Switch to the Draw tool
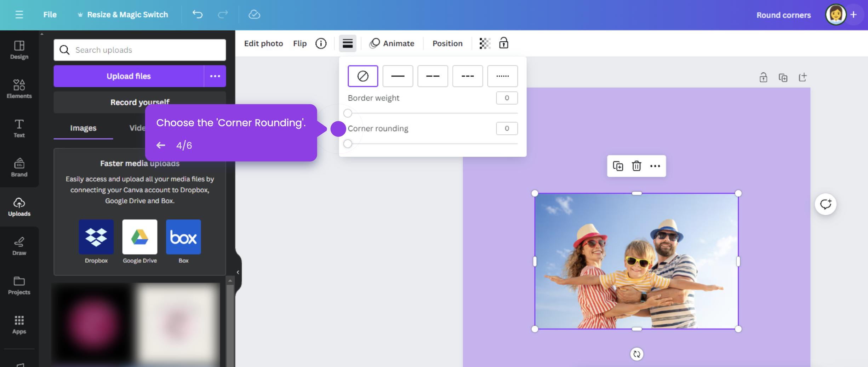 tap(19, 246)
